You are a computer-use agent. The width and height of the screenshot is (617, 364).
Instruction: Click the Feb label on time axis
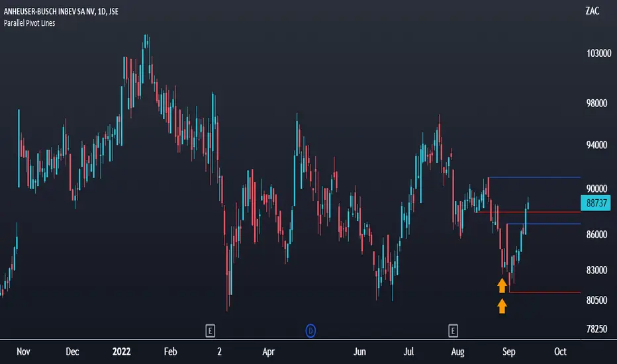click(170, 351)
